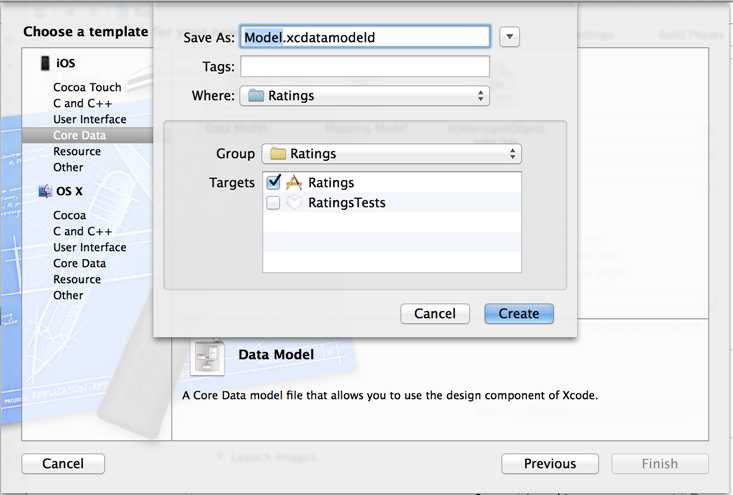Click the Choose a template heading
Image resolution: width=733 pixels, height=495 pixels.
click(86, 31)
